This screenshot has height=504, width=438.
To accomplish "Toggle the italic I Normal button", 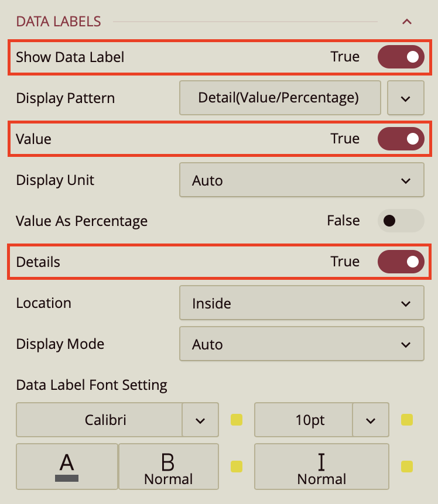I will (321, 467).
